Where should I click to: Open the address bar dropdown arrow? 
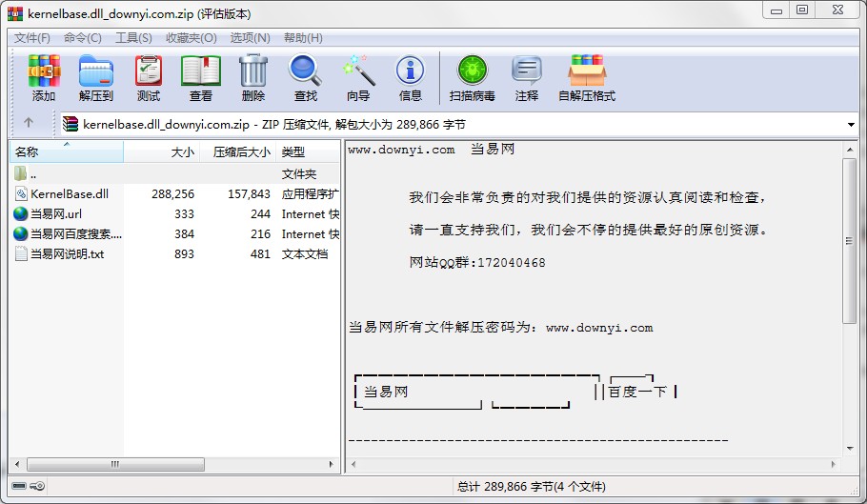[851, 125]
